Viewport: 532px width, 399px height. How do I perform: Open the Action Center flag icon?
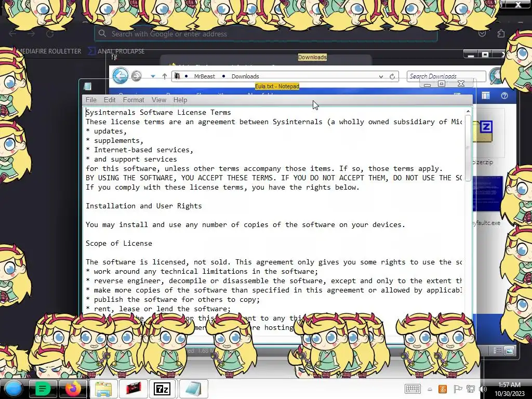[457, 389]
